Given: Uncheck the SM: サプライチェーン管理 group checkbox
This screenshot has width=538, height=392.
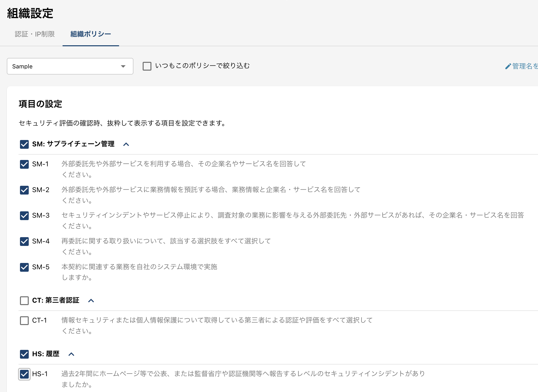Looking at the screenshot, I should [x=24, y=144].
